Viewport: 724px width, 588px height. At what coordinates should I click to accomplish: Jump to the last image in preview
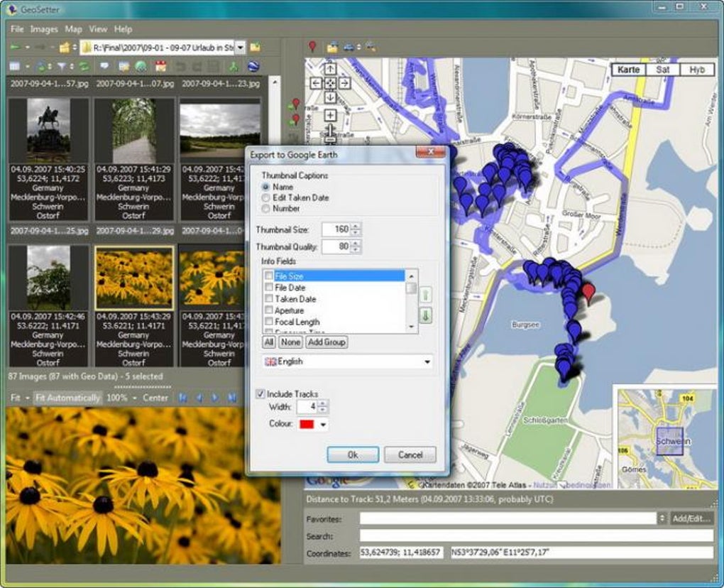coord(231,398)
